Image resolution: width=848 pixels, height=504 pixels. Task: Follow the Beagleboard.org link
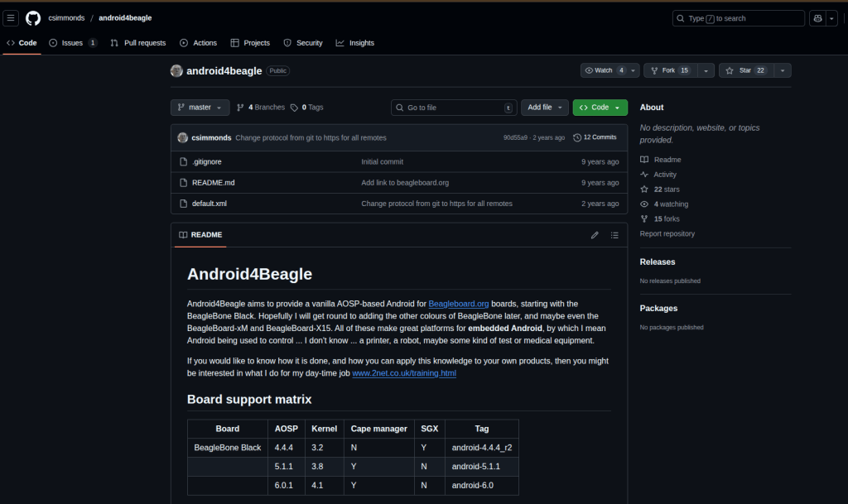(x=458, y=304)
